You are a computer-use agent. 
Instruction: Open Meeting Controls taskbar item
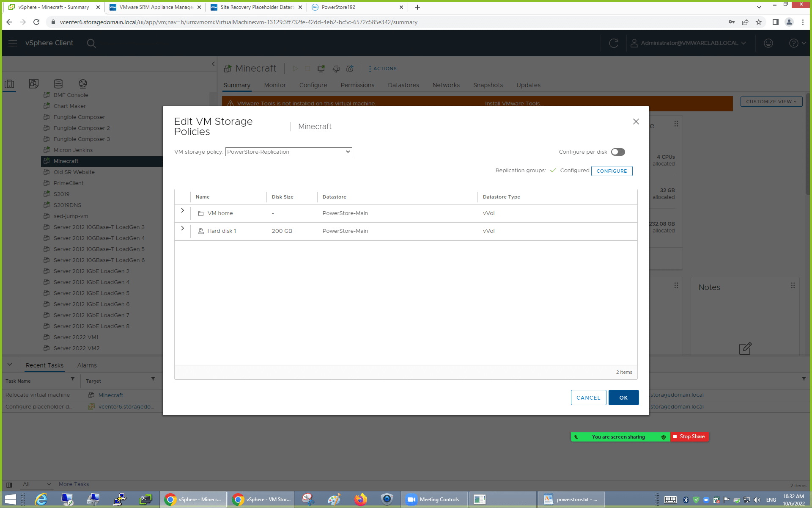tap(434, 500)
